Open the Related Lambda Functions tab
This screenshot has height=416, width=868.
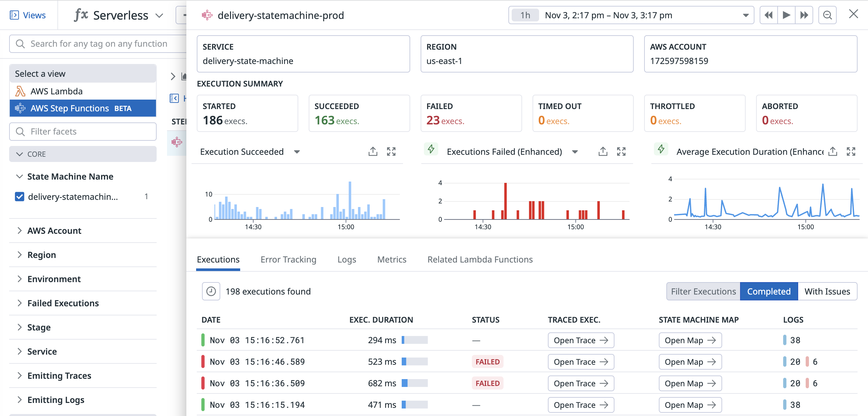[x=480, y=259]
